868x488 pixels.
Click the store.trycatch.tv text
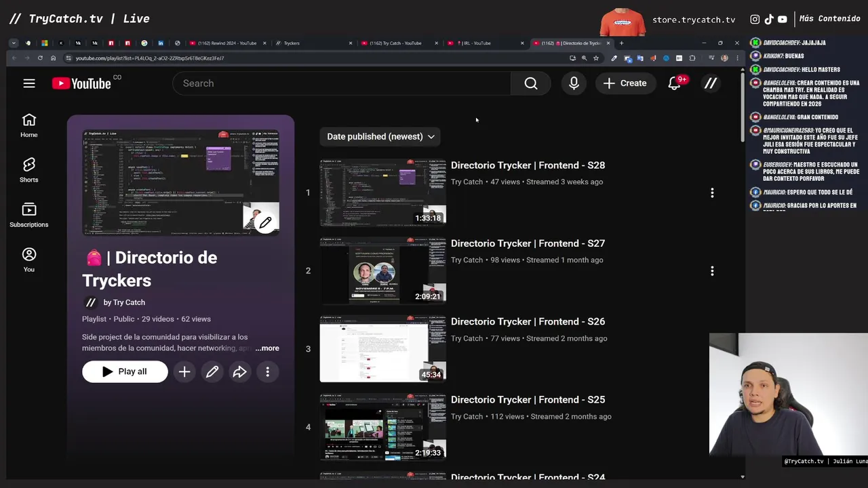(x=694, y=20)
